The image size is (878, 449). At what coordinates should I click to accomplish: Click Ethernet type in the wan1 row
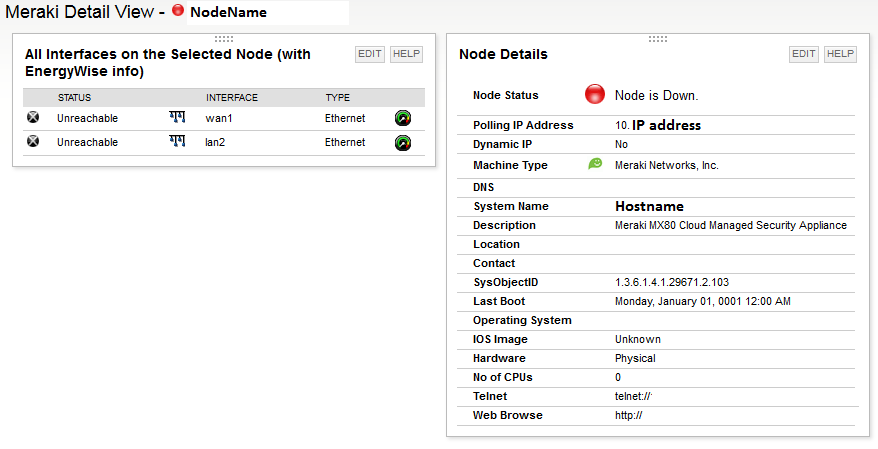[x=345, y=118]
